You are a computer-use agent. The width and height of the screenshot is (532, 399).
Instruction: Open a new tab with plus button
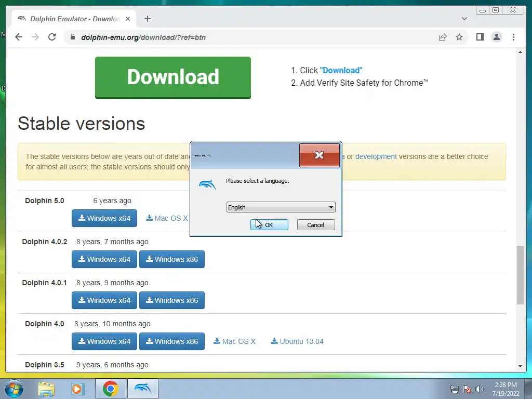(147, 19)
